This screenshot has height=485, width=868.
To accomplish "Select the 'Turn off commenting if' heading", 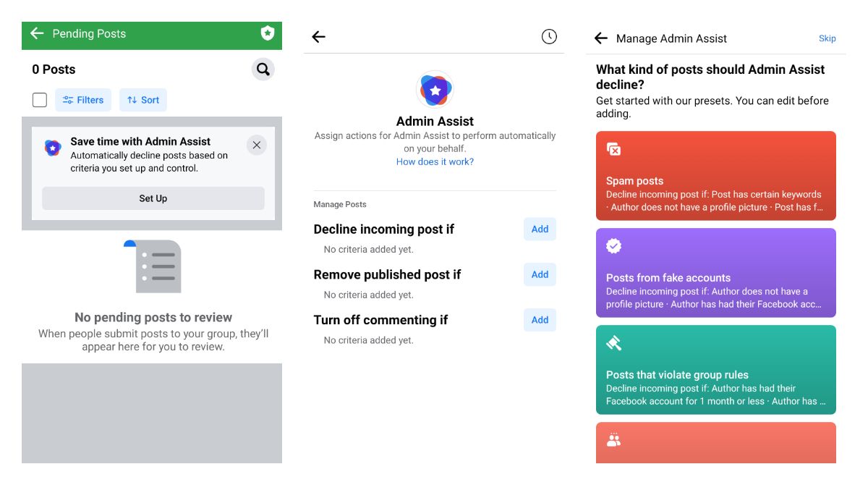I will click(380, 320).
